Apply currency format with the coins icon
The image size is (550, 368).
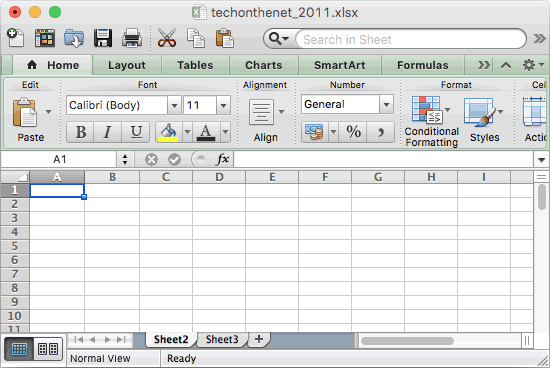(315, 132)
